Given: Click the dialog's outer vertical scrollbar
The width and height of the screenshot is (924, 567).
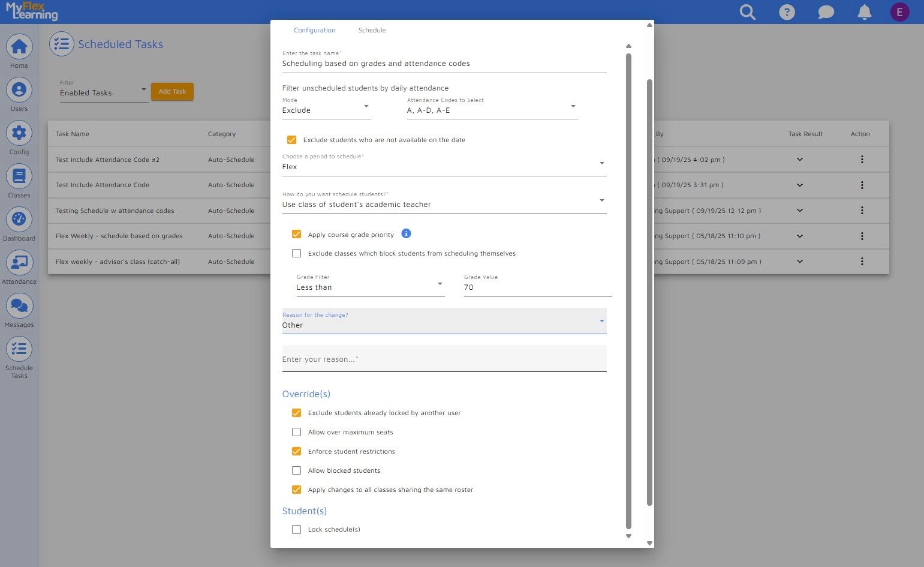Looking at the screenshot, I should tap(649, 292).
